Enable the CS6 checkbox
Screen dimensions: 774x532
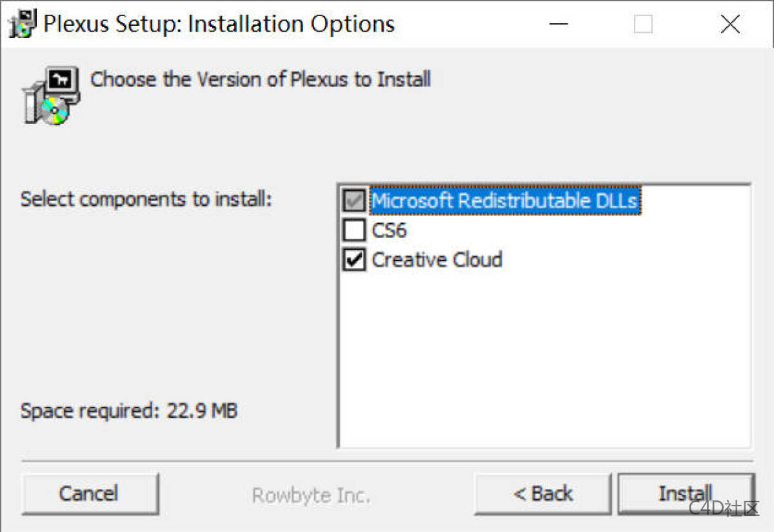pyautogui.click(x=354, y=230)
